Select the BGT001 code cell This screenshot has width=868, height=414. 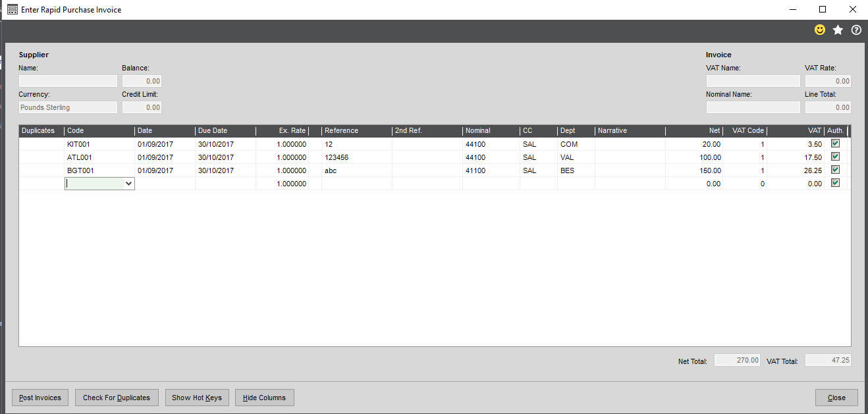pyautogui.click(x=99, y=170)
